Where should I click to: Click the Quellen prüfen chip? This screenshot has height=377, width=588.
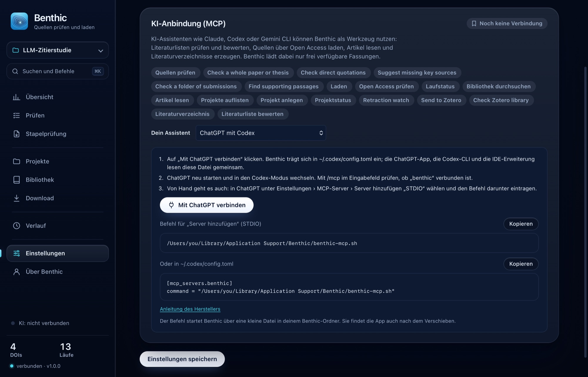point(175,73)
